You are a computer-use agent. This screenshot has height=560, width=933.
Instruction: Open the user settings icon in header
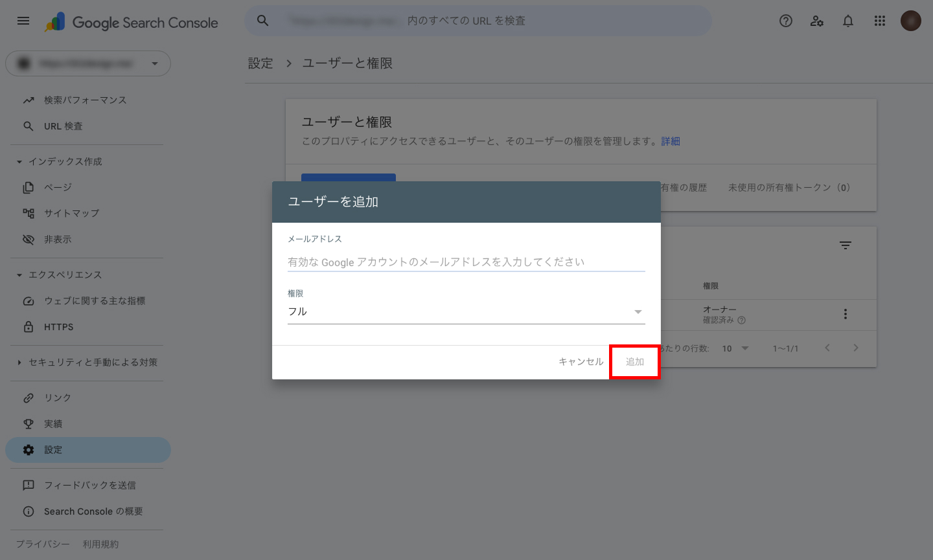point(817,21)
